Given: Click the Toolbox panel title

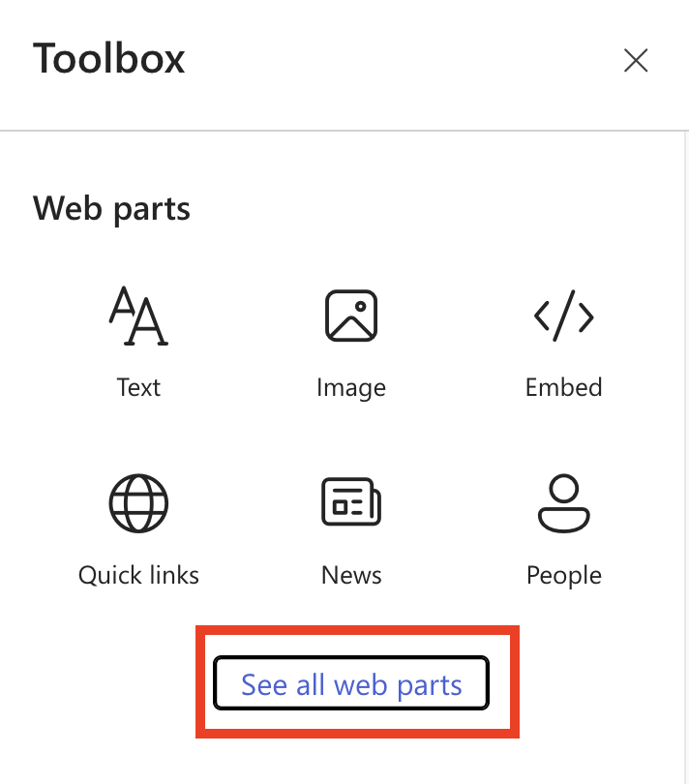Looking at the screenshot, I should point(109,59).
